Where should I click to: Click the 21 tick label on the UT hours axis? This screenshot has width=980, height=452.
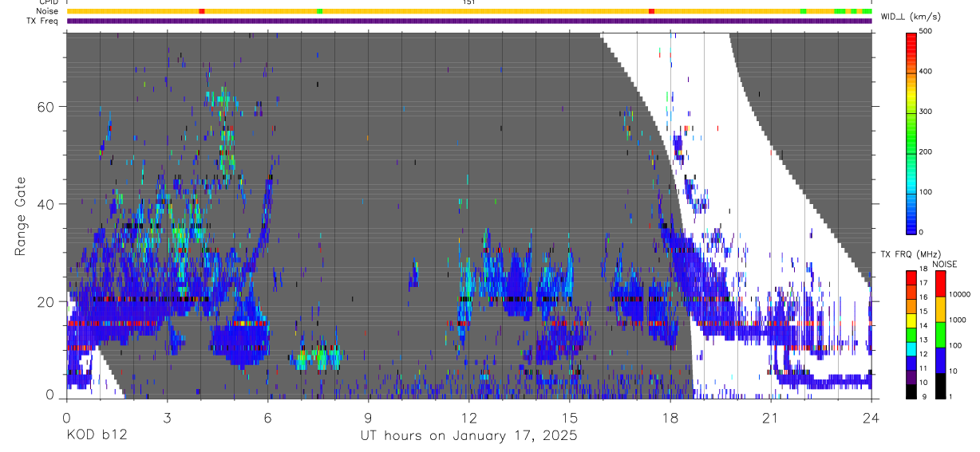coord(771,417)
